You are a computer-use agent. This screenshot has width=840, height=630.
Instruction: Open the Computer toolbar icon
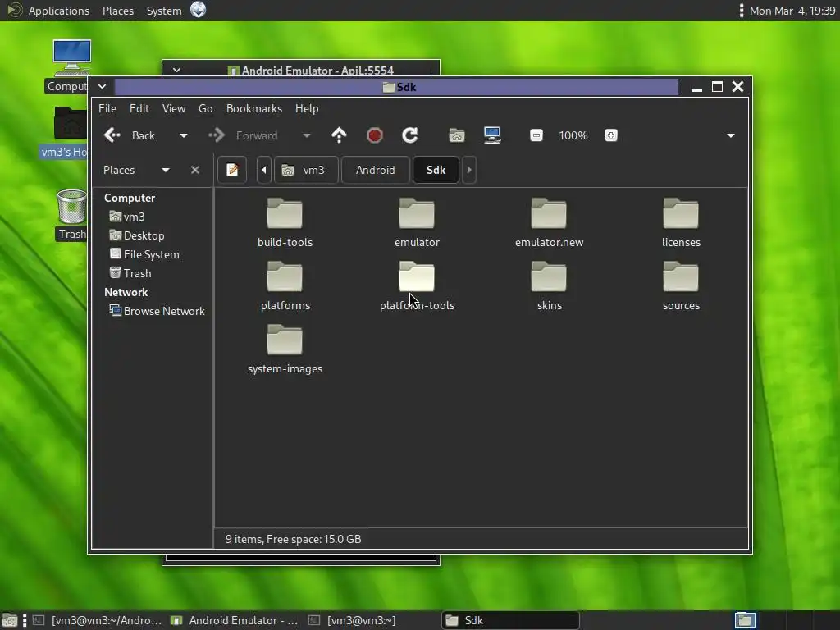click(492, 135)
